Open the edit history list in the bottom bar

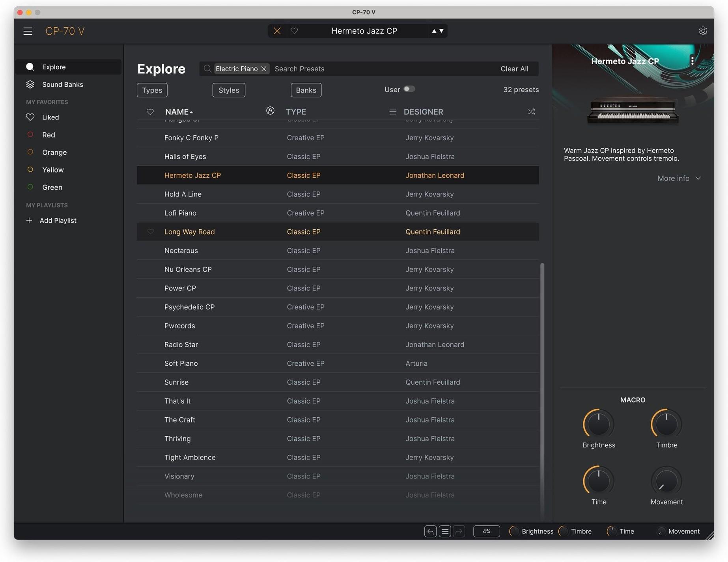coord(445,531)
